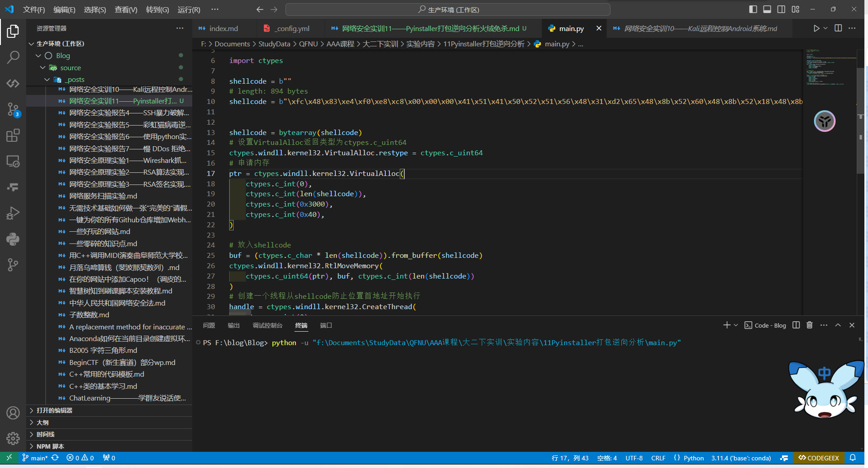Toggle the bottom panel layout button

pyautogui.click(x=767, y=9)
